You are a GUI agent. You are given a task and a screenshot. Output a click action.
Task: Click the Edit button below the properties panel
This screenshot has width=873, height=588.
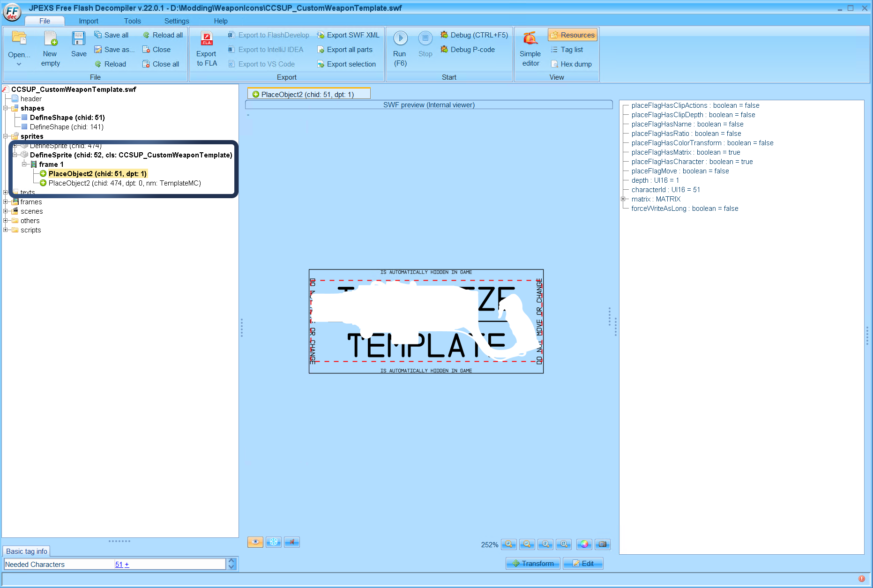pyautogui.click(x=583, y=563)
